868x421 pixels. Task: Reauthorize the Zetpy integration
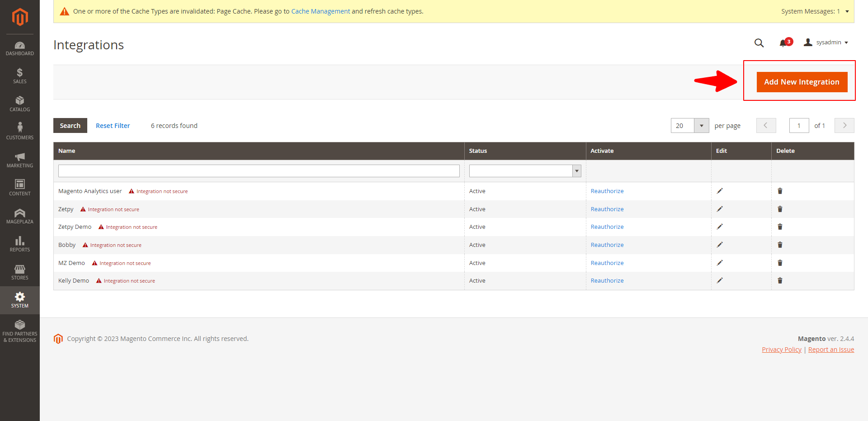[x=607, y=209]
